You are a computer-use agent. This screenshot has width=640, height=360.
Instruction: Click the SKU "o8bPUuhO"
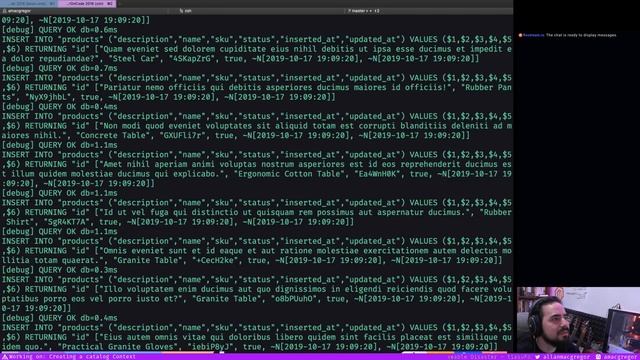(294, 299)
